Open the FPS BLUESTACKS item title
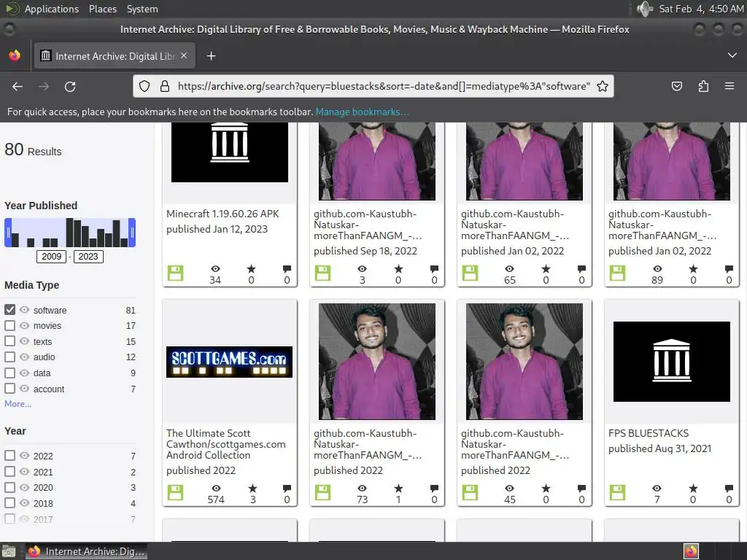The width and height of the screenshot is (747, 560). [x=649, y=433]
